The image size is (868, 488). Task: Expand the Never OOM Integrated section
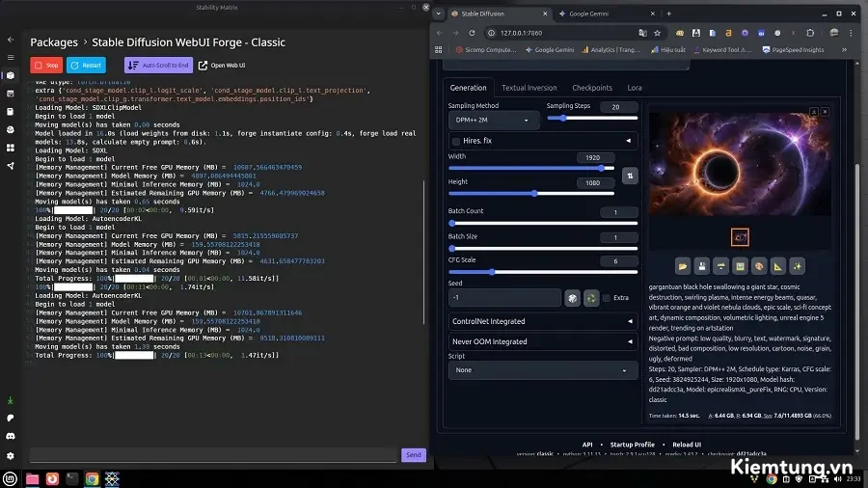coord(542,342)
